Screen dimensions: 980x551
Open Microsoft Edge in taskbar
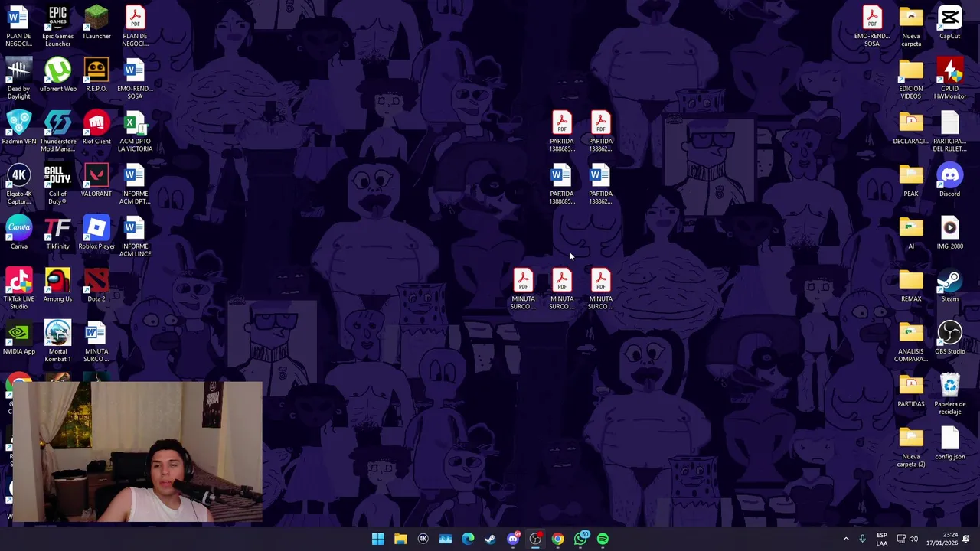(468, 539)
